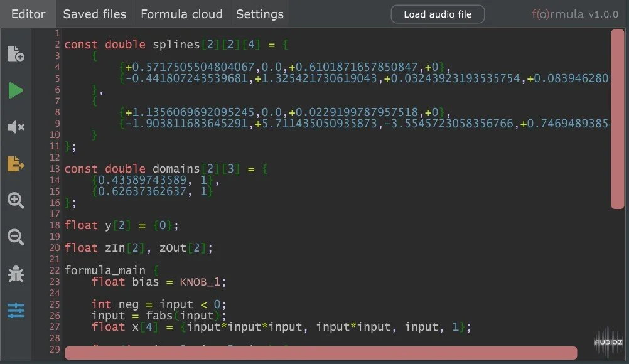Switch to the Editor tab
The height and width of the screenshot is (364, 629).
28,14
